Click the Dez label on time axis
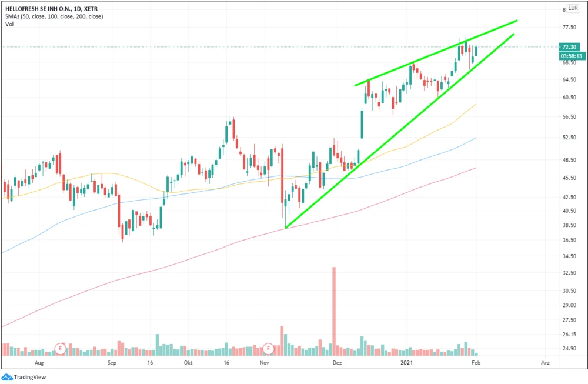 [337, 364]
